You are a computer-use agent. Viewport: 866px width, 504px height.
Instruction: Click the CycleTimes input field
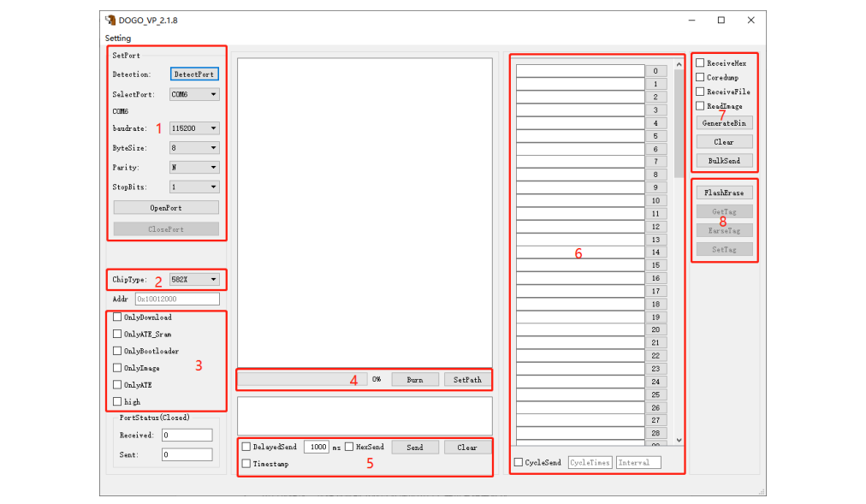[590, 463]
